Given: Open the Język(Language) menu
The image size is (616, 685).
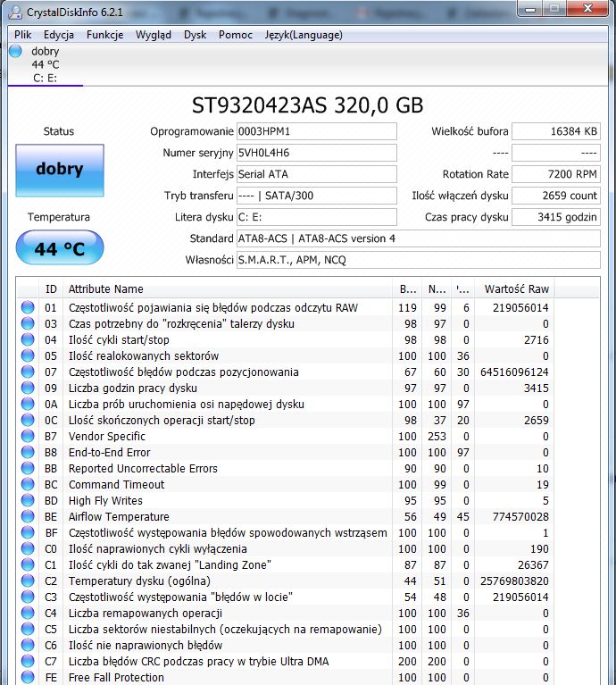Looking at the screenshot, I should (x=304, y=35).
